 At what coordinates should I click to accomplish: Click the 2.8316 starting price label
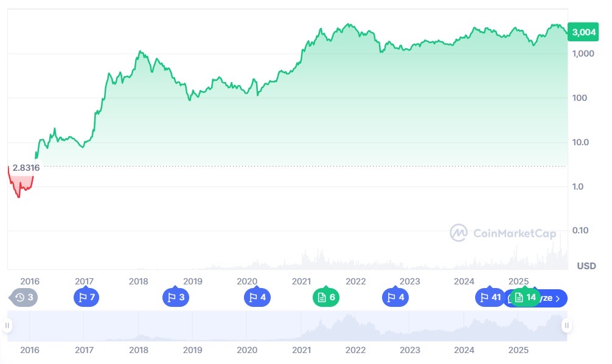(26, 167)
